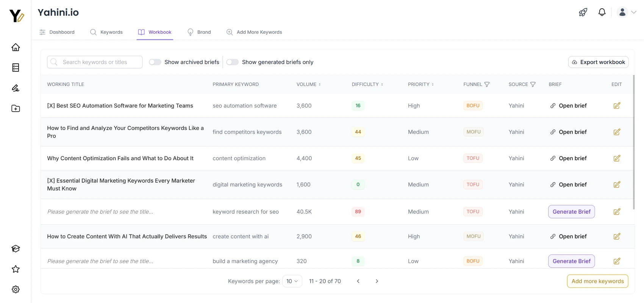
Task: Switch to the Dashboard tab
Action: tap(57, 32)
